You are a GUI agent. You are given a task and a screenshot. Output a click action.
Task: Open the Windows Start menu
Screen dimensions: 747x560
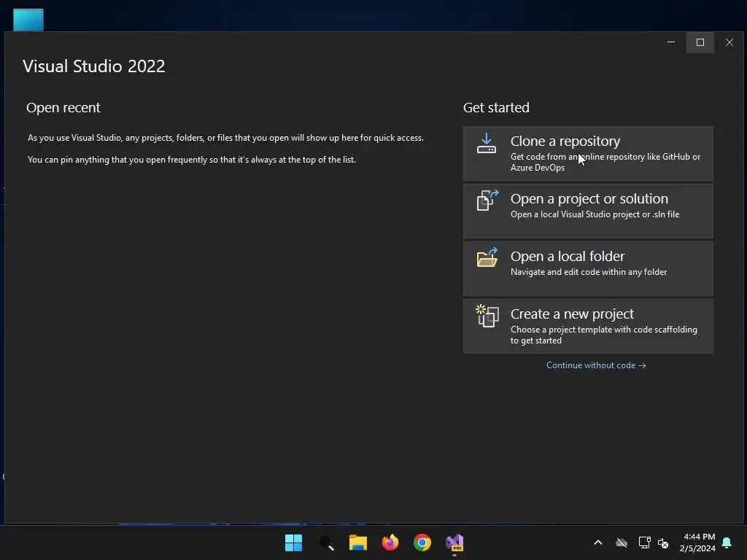tap(293, 542)
